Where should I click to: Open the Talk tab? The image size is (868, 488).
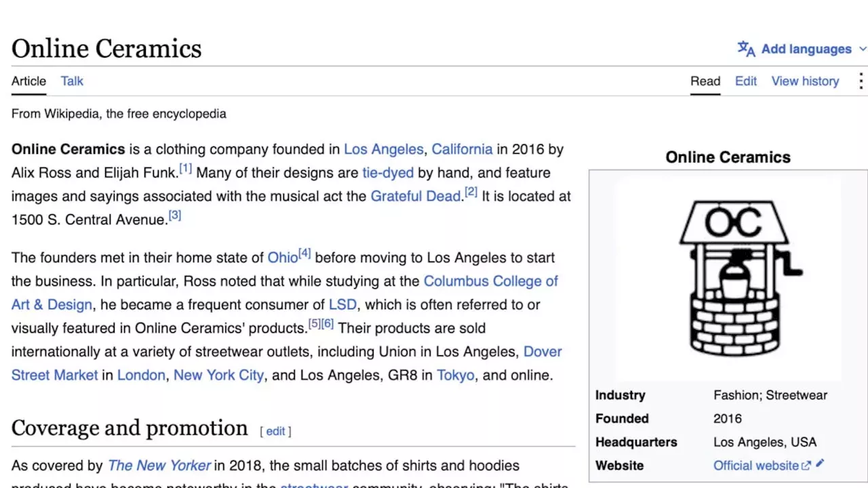(x=72, y=81)
